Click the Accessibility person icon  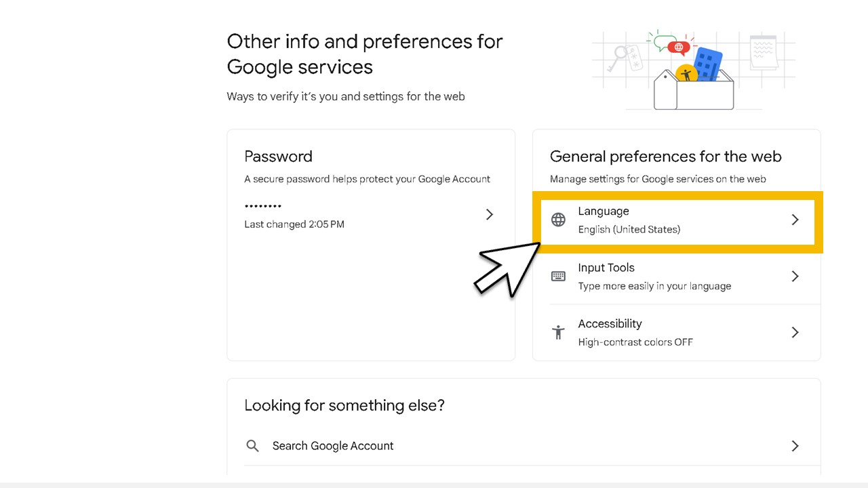(557, 332)
